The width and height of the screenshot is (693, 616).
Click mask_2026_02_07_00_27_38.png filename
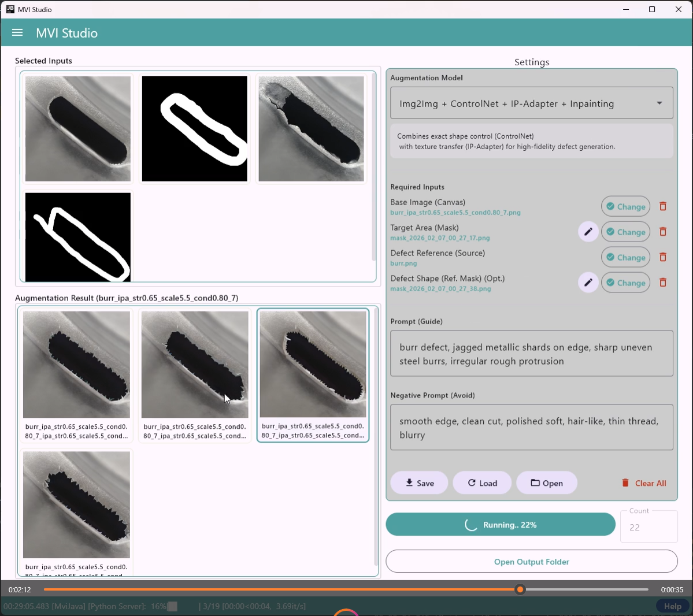click(x=440, y=289)
